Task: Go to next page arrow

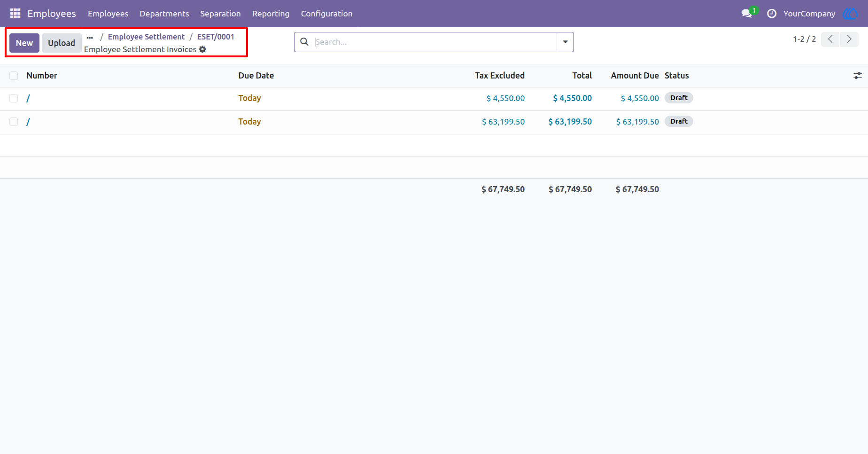Action: (849, 39)
